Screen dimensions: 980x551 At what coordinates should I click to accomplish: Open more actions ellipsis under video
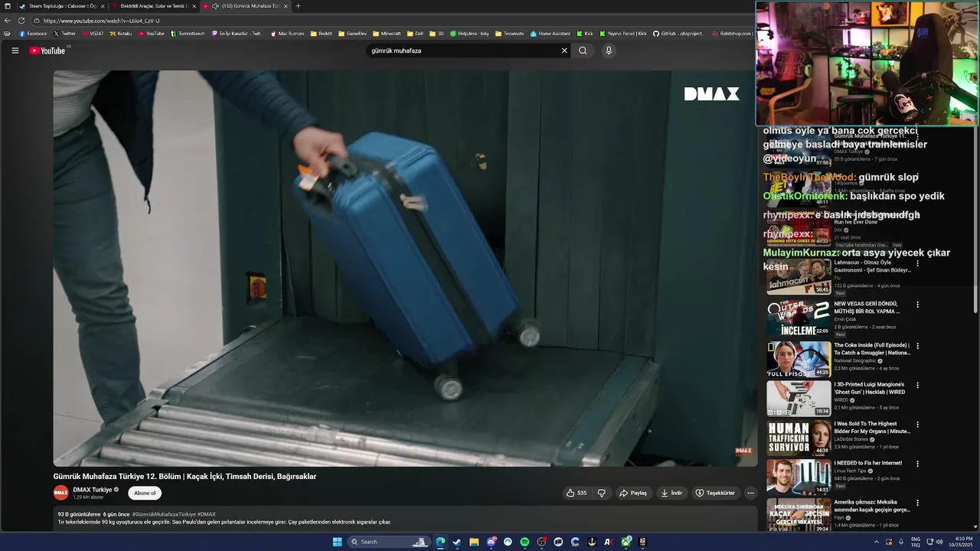point(750,493)
